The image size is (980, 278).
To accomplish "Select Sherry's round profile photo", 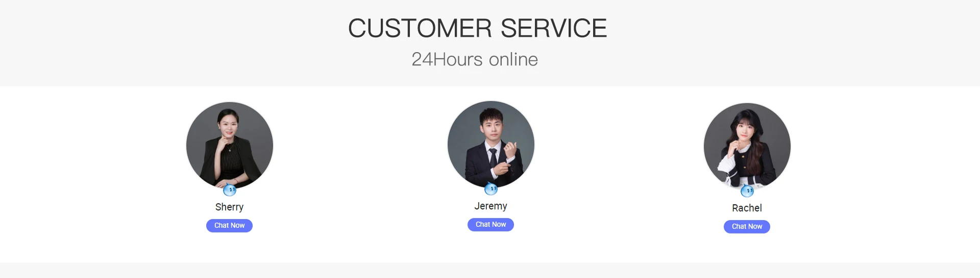I will click(230, 145).
